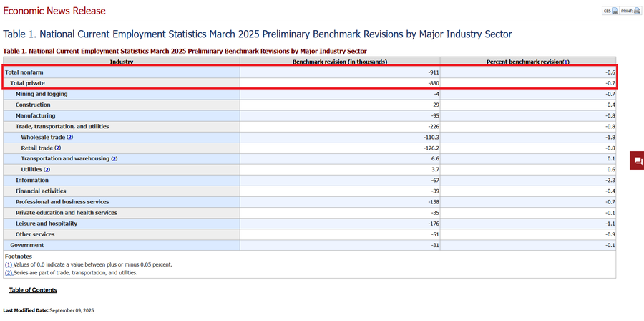Select the Information row label
The image size is (644, 321).
click(x=32, y=181)
